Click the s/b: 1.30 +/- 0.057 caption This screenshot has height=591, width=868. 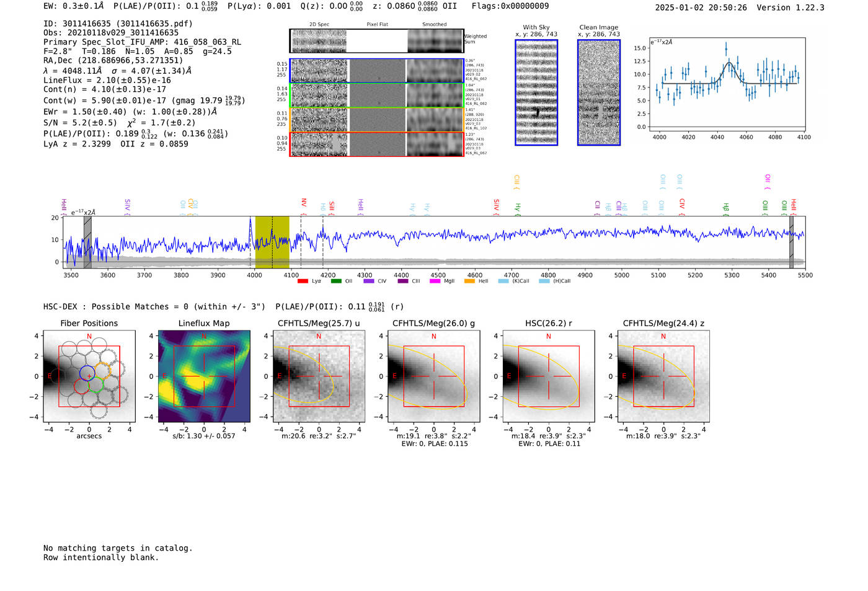pos(204,436)
